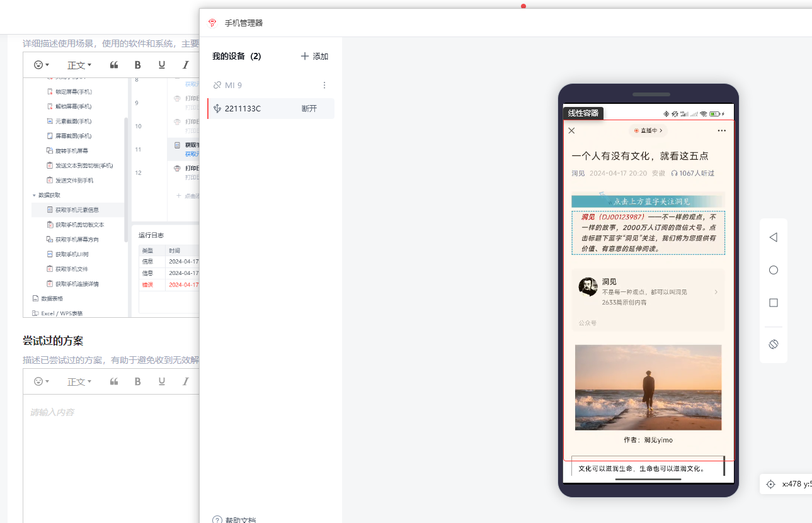The width and height of the screenshot is (812, 523).
Task: Open the more options menu for MI 9
Action: tap(324, 85)
